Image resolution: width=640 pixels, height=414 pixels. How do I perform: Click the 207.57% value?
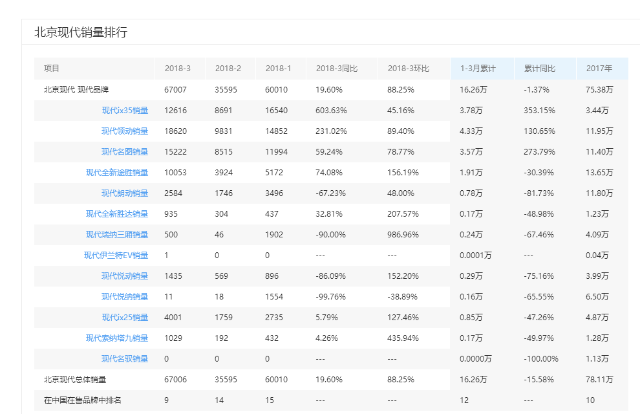pyautogui.click(x=403, y=214)
